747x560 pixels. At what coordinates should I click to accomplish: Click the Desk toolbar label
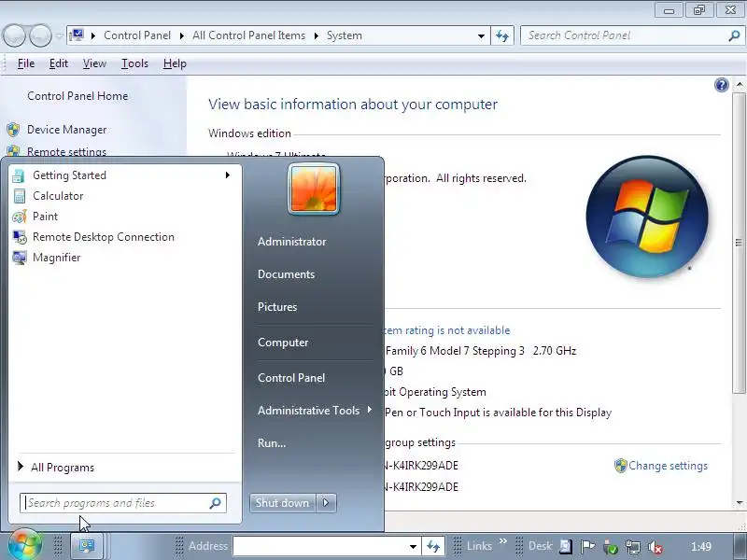point(541,546)
